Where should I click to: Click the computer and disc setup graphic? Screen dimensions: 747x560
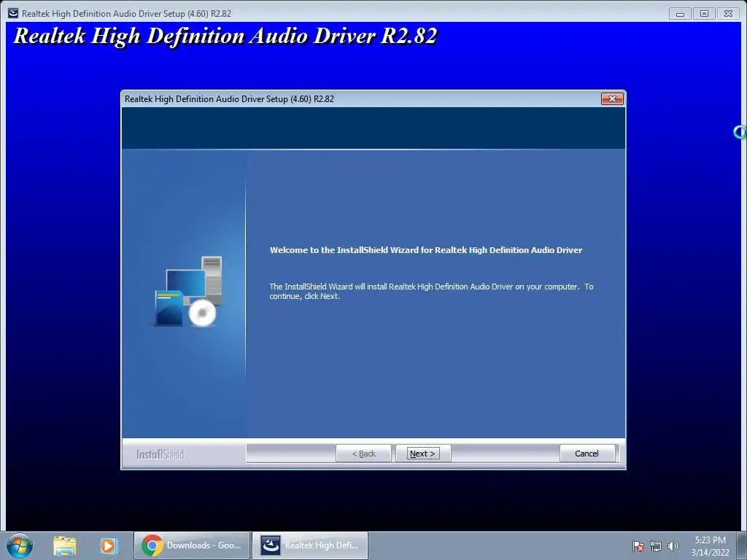click(189, 292)
